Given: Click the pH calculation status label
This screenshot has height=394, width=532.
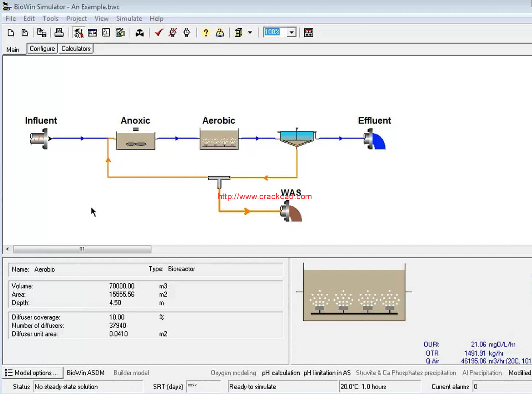Looking at the screenshot, I should pos(281,373).
